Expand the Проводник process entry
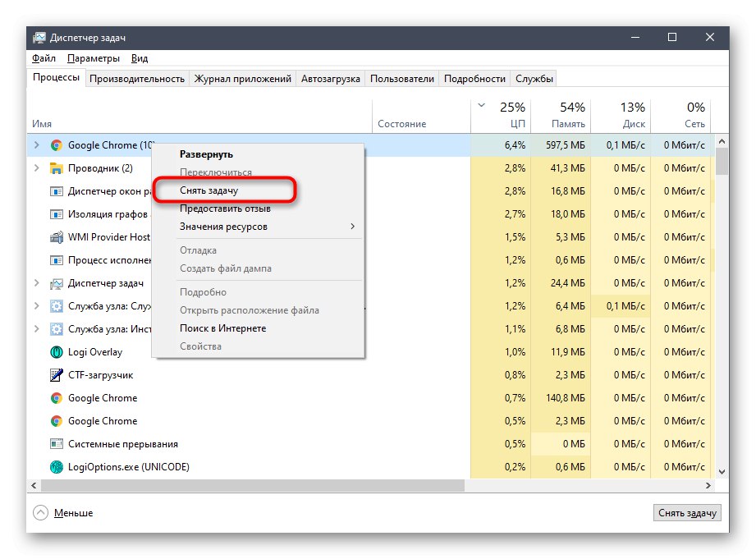 click(x=35, y=167)
